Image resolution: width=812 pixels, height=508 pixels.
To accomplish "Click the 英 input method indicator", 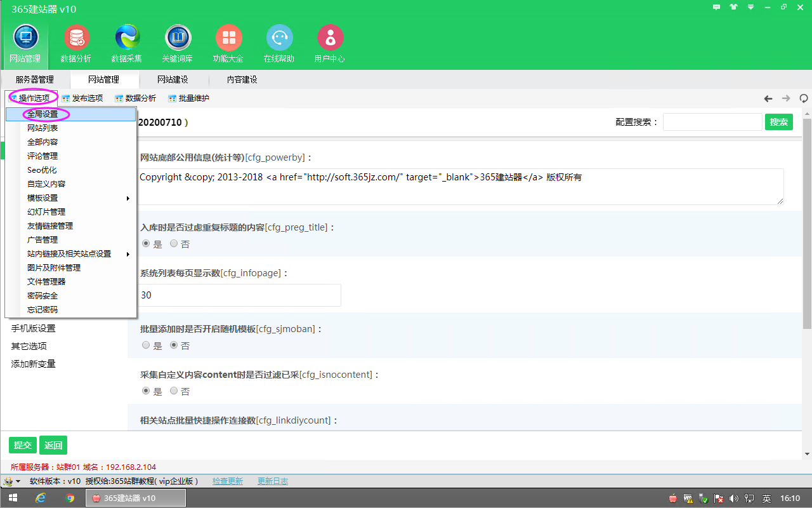I will click(x=766, y=498).
